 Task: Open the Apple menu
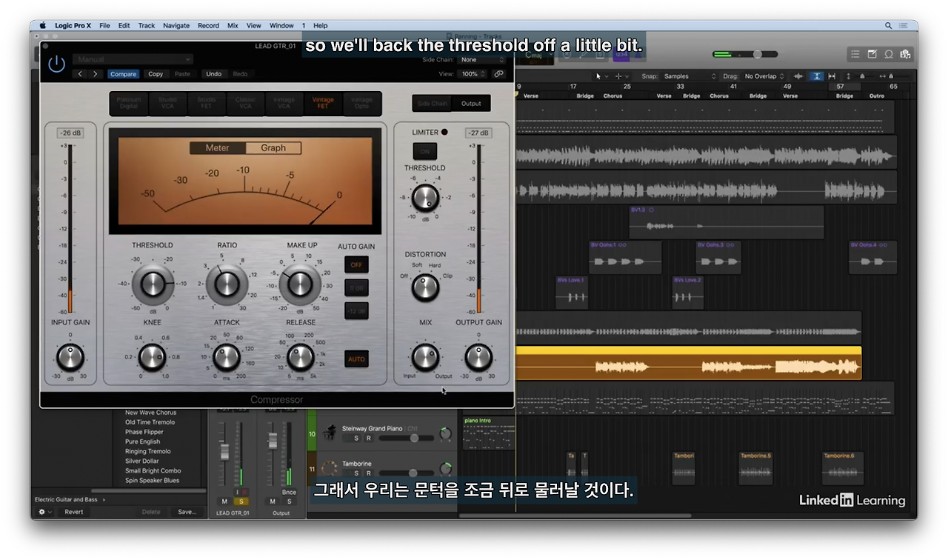(x=43, y=25)
